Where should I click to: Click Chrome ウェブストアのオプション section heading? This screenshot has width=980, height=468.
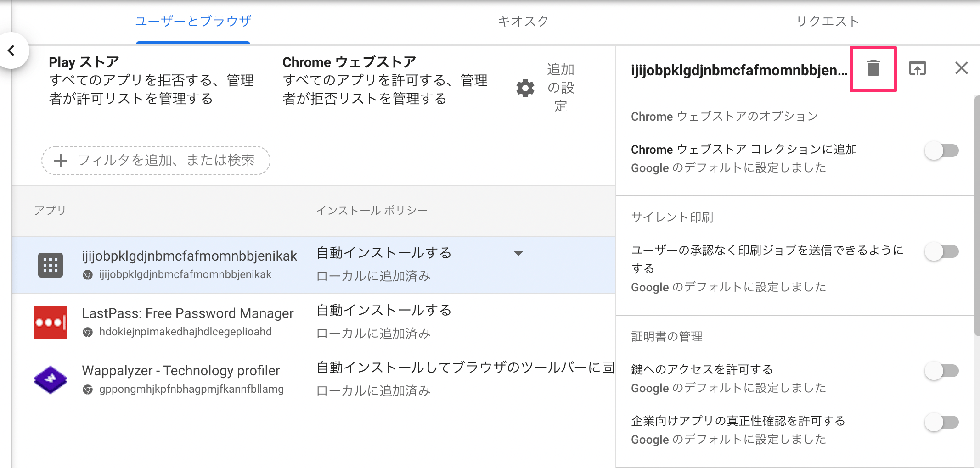point(725,117)
